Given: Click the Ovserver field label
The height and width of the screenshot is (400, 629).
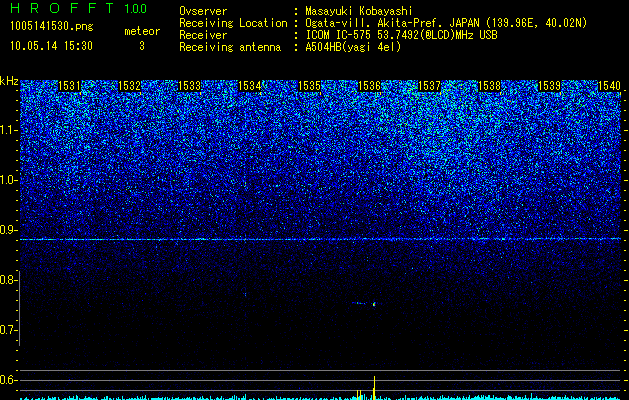Looking at the screenshot, I should (203, 11).
